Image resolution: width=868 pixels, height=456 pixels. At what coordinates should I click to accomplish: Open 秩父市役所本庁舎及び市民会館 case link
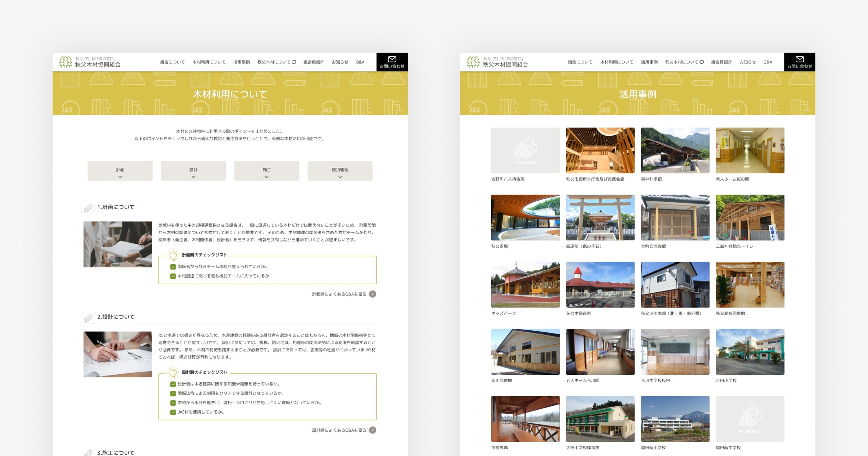(x=595, y=179)
